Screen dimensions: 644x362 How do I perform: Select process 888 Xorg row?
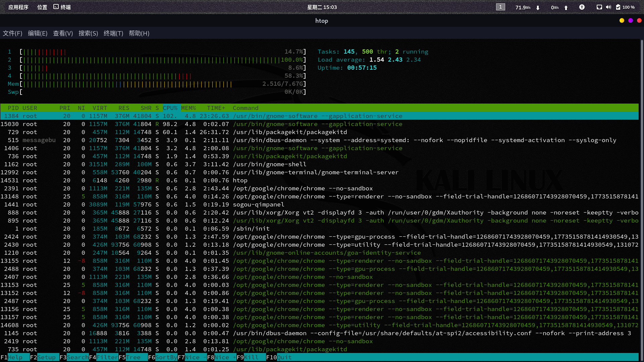coord(319,213)
